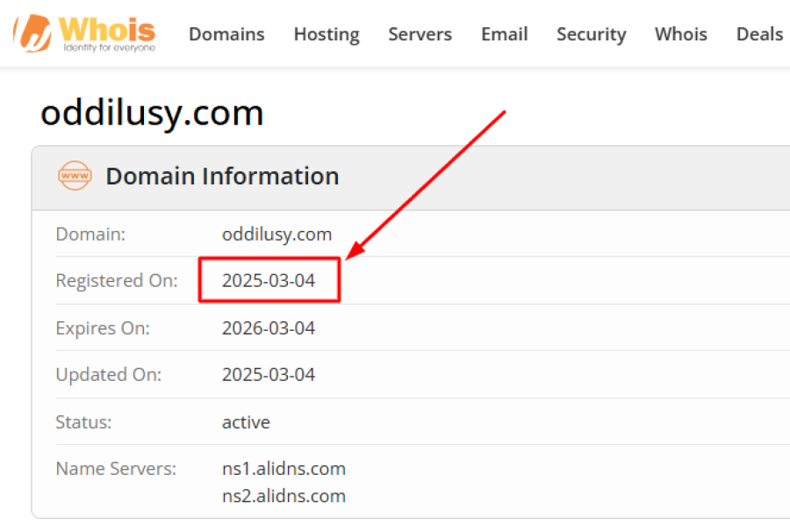Open the Security menu

click(591, 34)
